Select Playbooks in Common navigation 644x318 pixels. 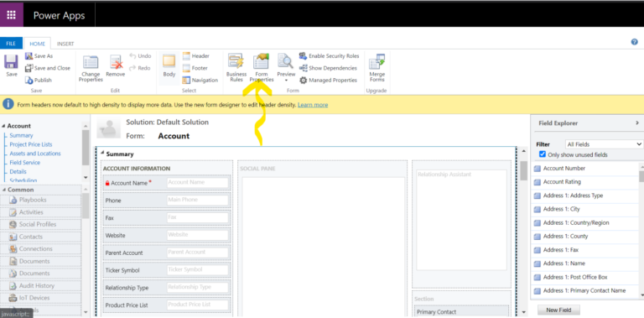tap(40, 200)
